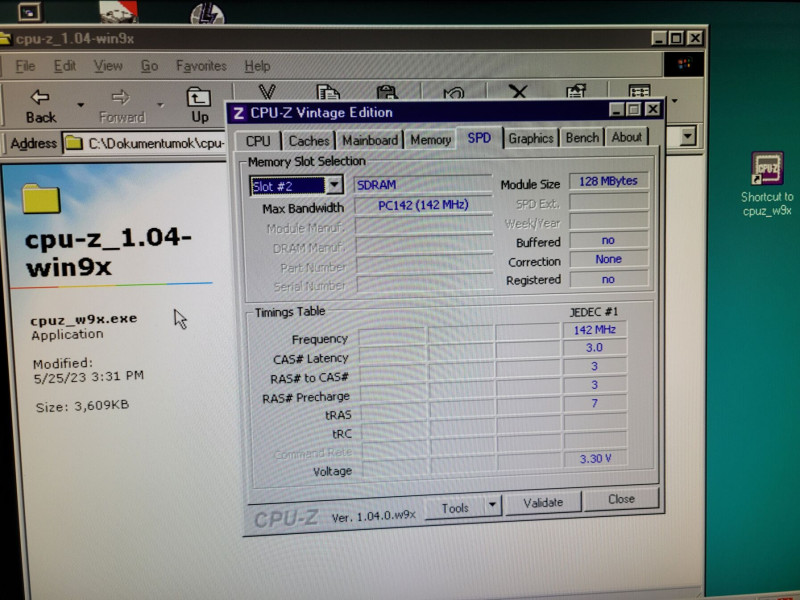Open the Favorites menu in Explorer window

[201, 66]
